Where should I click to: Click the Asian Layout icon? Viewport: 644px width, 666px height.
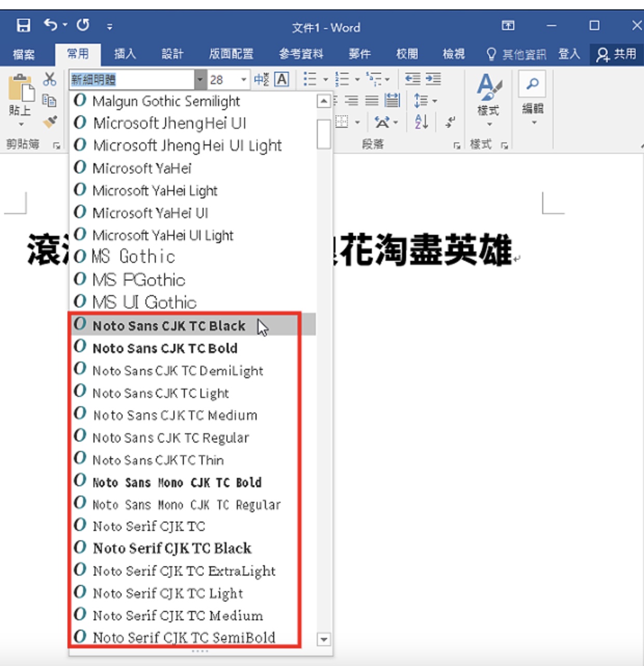[x=382, y=122]
